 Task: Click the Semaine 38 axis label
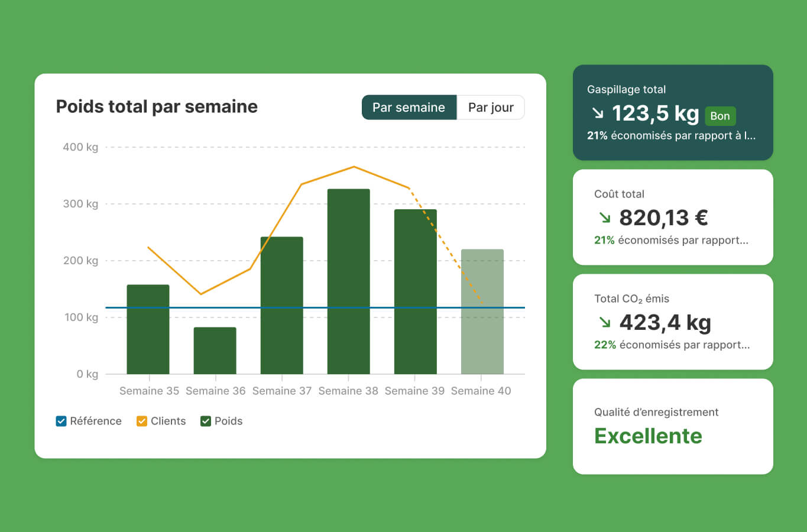point(348,391)
